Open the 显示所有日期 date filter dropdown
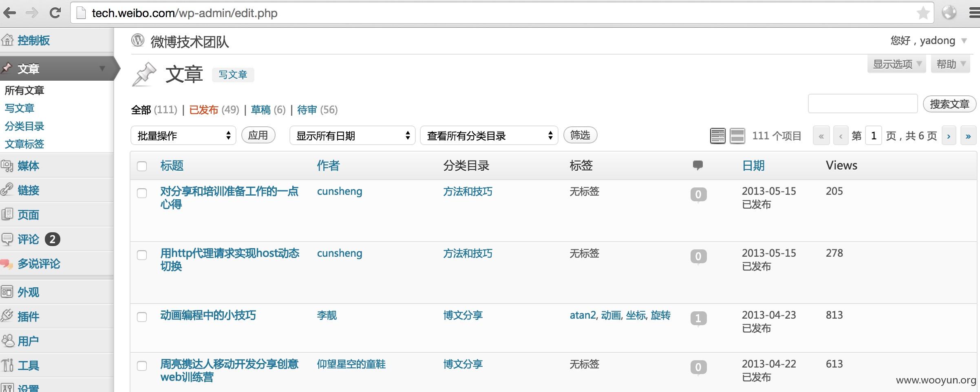The width and height of the screenshot is (980, 392). pyautogui.click(x=352, y=135)
